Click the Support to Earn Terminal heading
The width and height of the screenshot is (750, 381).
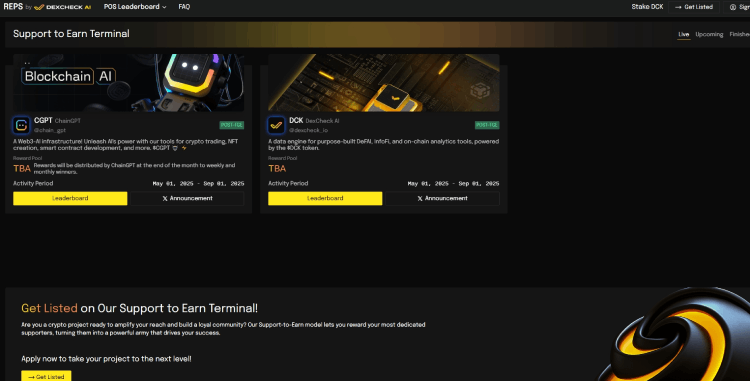coord(71,33)
